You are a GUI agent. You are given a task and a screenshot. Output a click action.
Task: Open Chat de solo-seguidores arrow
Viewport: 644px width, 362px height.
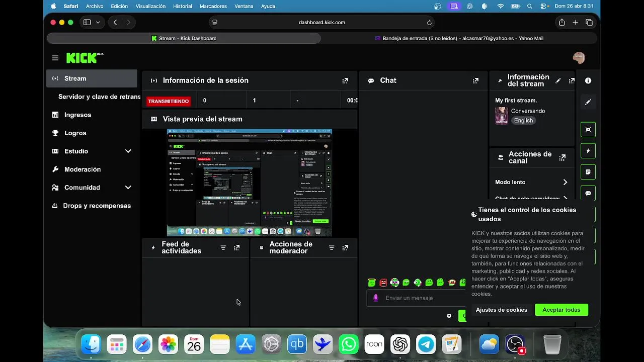pos(565,199)
